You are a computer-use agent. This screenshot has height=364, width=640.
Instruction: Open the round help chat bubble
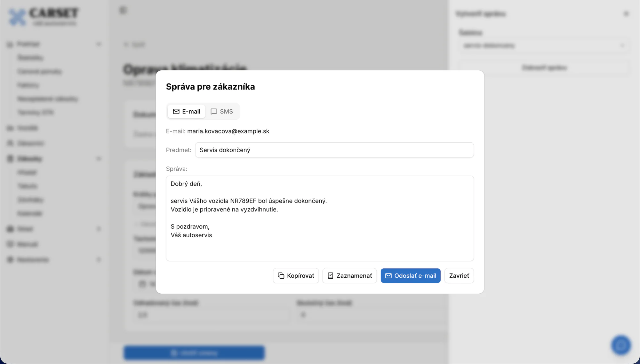[x=621, y=345]
